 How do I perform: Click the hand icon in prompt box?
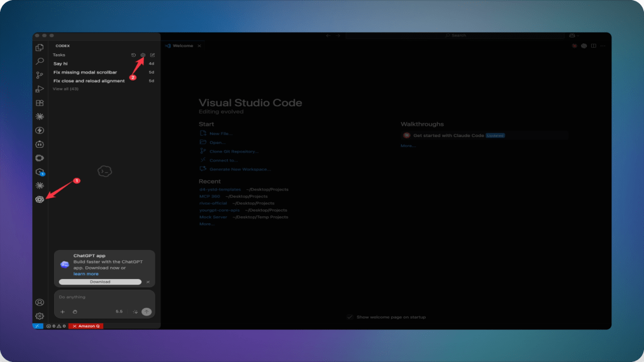point(75,312)
